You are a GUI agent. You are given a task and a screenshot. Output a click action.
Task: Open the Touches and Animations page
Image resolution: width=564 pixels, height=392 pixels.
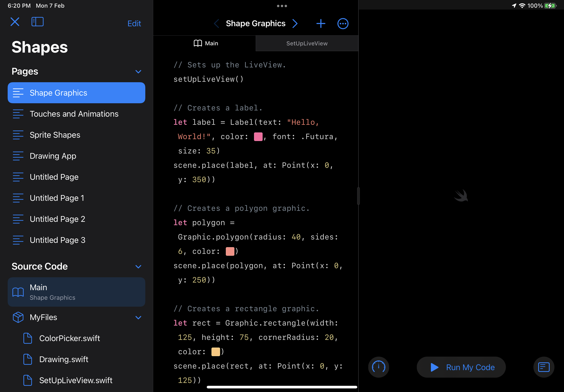pos(76,114)
